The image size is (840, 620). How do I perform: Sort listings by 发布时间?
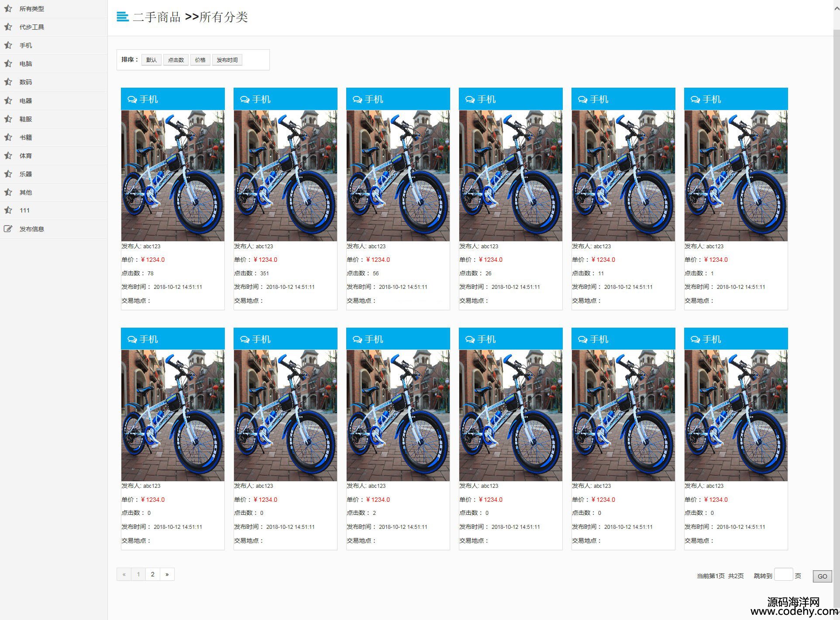(227, 60)
